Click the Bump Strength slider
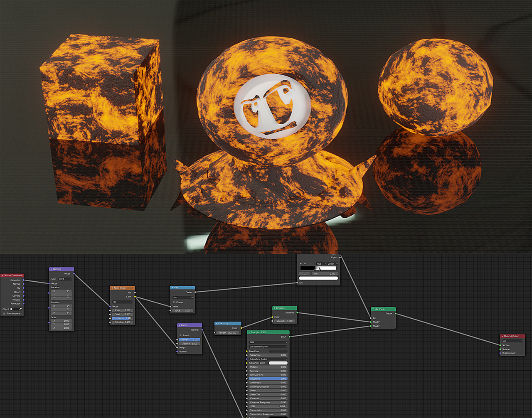 point(190,339)
